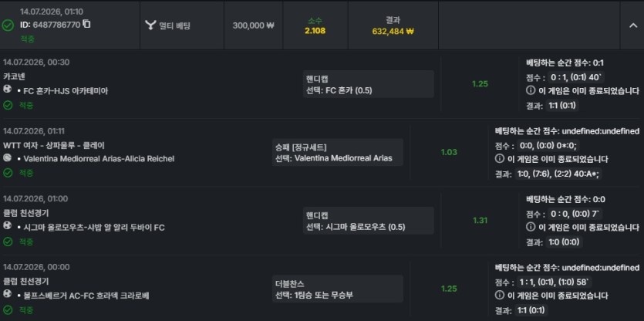Click the soccer ball icon next to 볼프스베르거 AC
The width and height of the screenshot is (644, 321).
[7, 294]
